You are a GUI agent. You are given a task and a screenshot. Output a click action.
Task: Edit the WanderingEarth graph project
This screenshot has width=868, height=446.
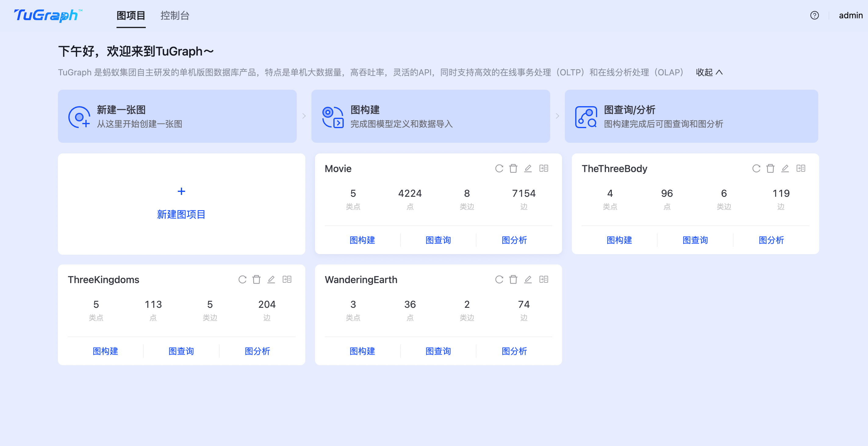click(x=528, y=279)
